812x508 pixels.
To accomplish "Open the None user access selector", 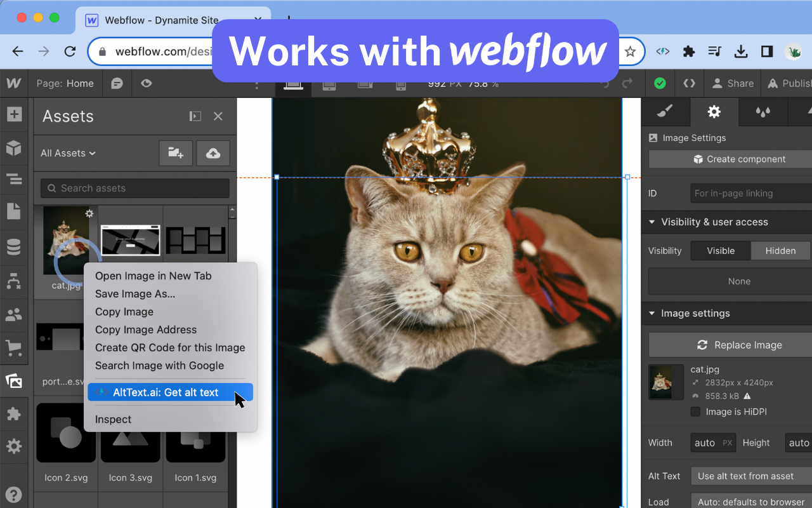I will (730, 281).
